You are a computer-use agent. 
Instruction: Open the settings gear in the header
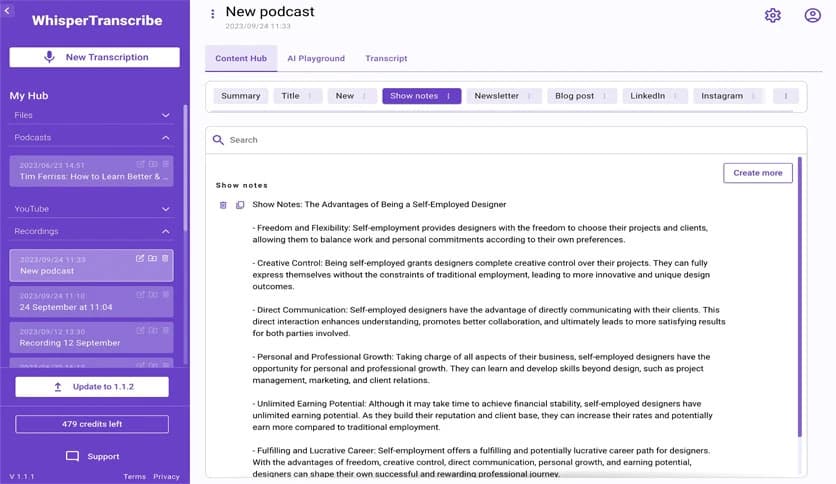[x=772, y=15]
